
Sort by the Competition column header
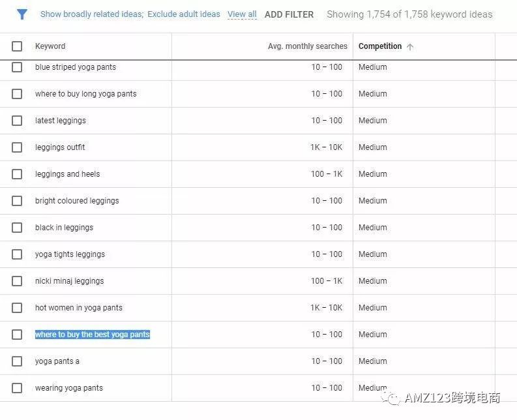coord(380,46)
